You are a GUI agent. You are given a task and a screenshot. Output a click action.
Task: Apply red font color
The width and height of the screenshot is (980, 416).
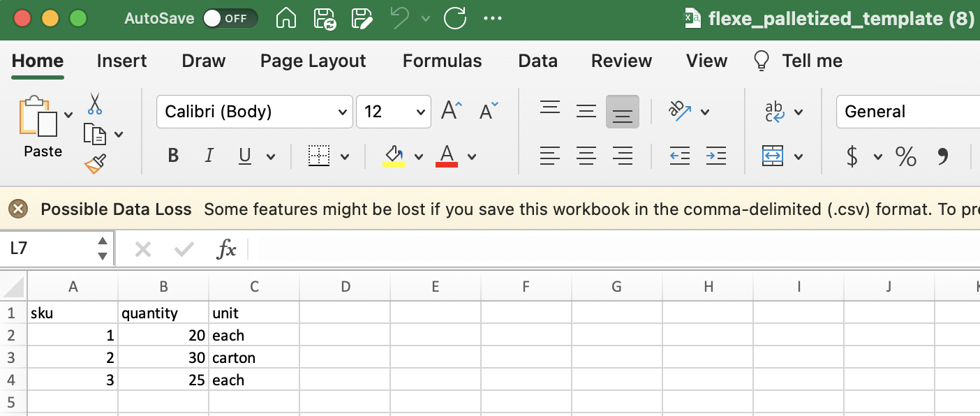(x=447, y=156)
